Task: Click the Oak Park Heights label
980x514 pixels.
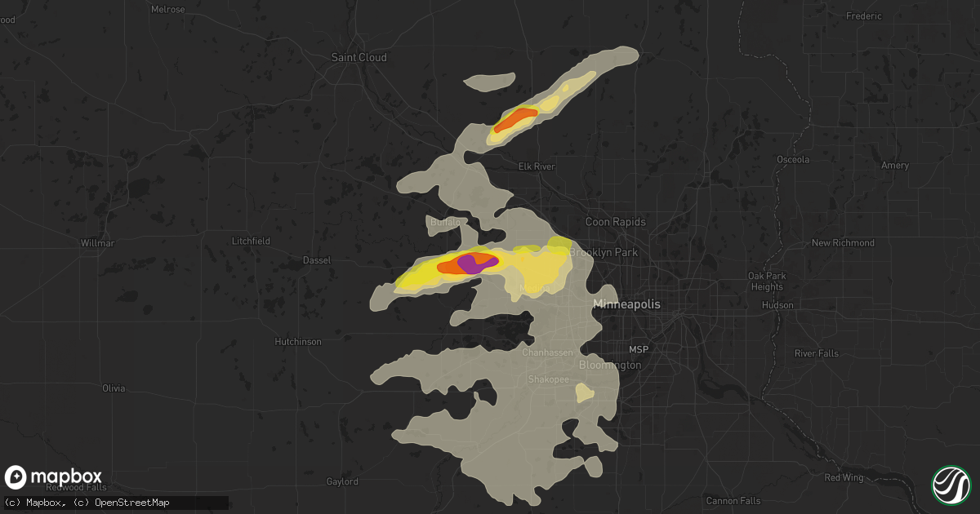Action: [766, 281]
